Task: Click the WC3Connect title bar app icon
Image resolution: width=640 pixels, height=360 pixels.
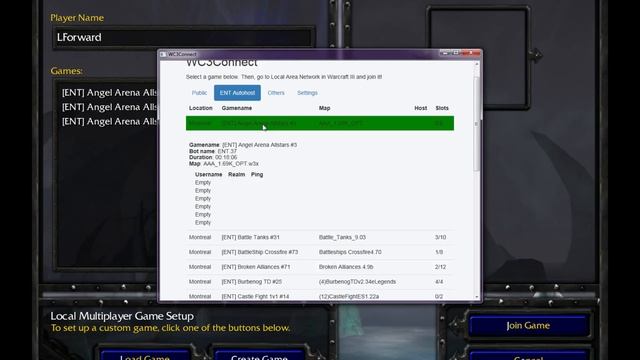Action: point(163,54)
